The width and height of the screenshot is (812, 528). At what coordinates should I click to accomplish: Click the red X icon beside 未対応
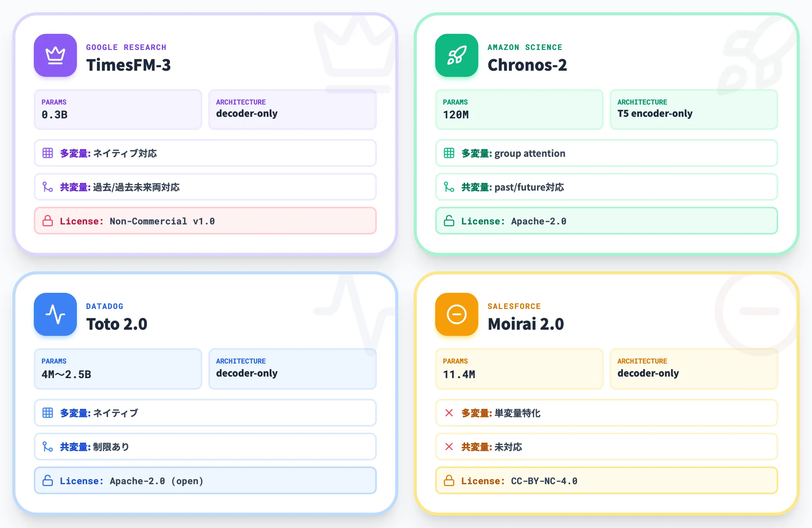449,447
